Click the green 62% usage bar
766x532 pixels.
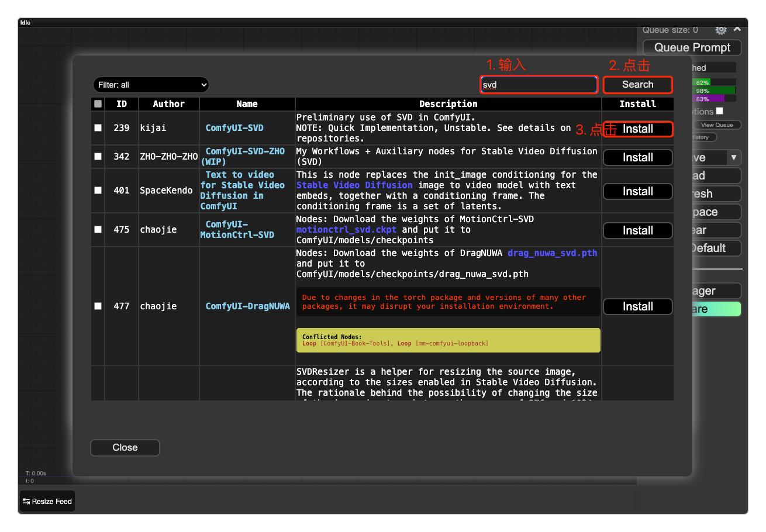702,82
